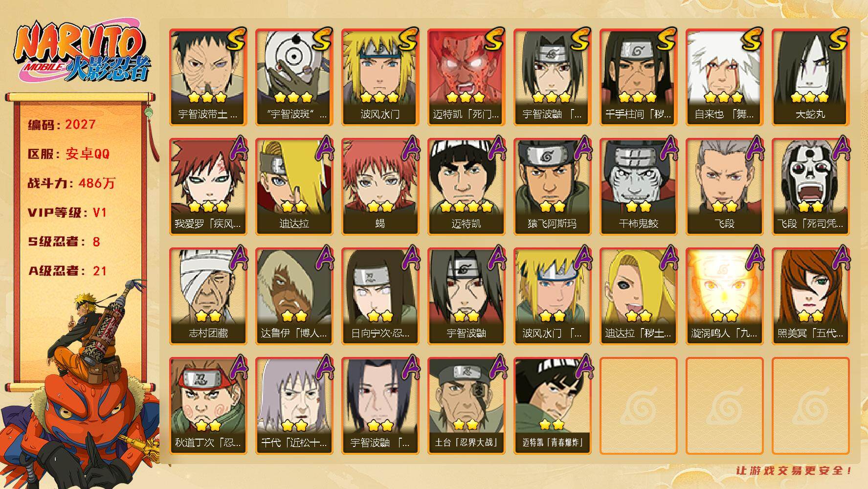Click the 战斗力: 486万 power stat
The height and width of the screenshot is (489, 868).
pos(71,183)
